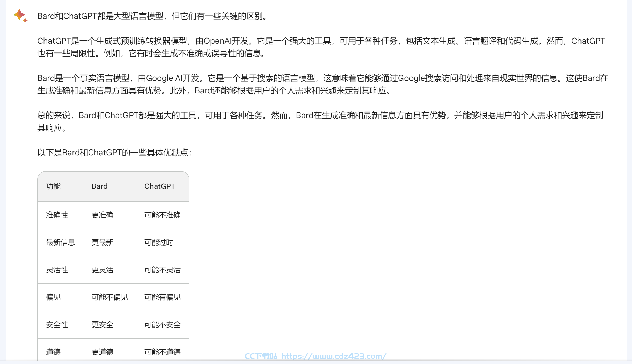The width and height of the screenshot is (632, 364).
Task: Click the '更灵活' table cell
Action: (102, 270)
